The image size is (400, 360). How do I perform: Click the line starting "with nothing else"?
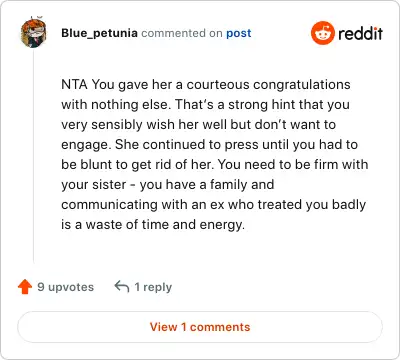tap(205, 105)
